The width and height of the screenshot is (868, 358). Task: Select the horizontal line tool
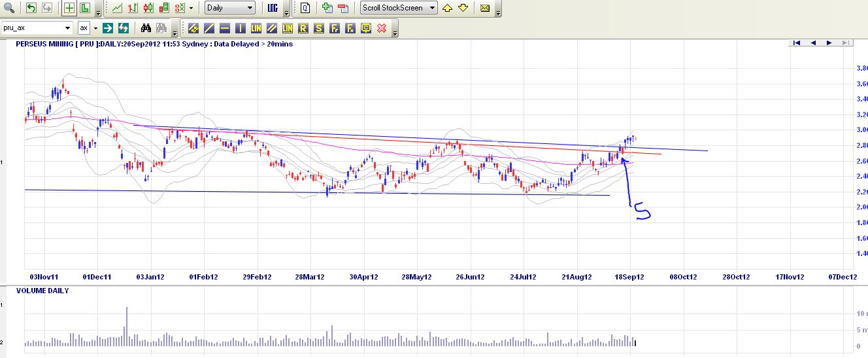(225, 28)
